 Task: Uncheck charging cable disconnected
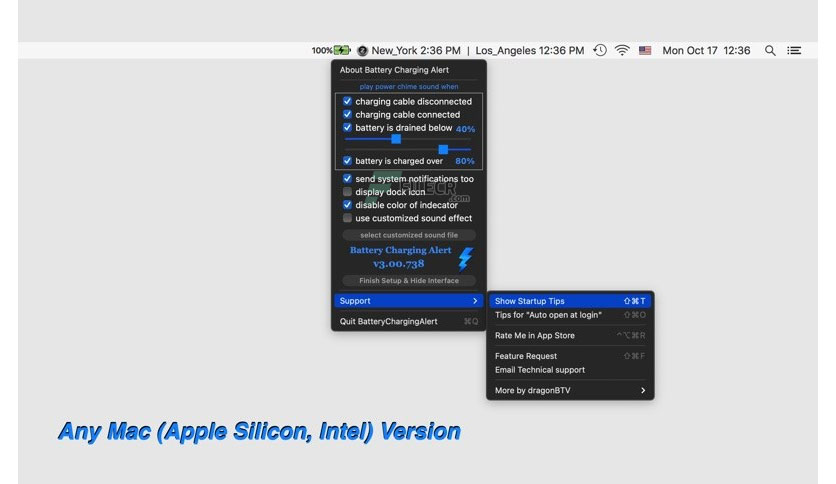pos(347,101)
